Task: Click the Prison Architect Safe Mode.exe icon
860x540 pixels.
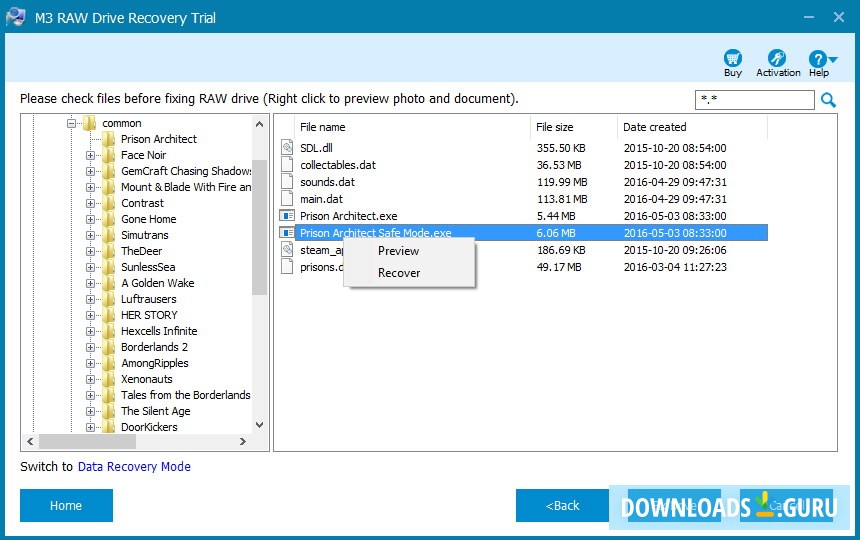Action: click(x=287, y=232)
